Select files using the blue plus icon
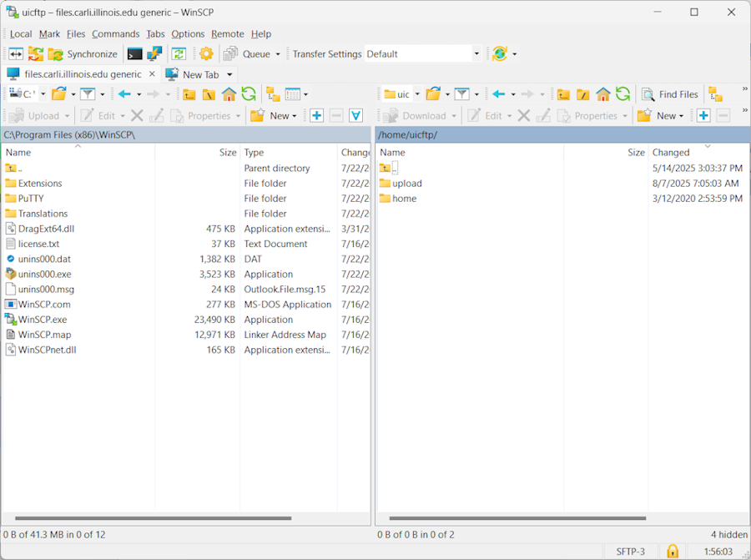Viewport: 751px width, 560px height. (x=317, y=115)
